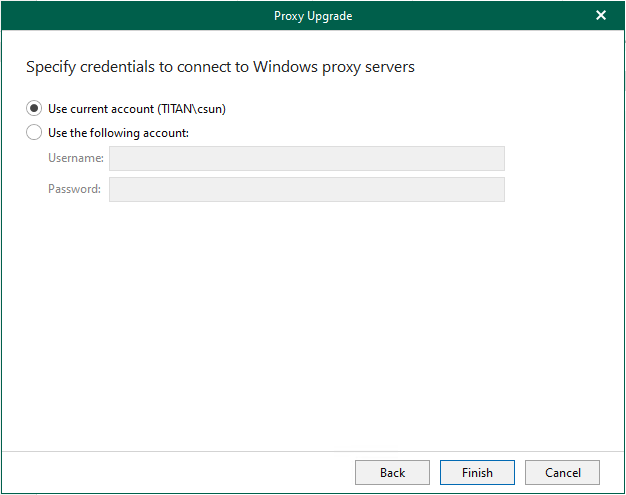Click the Username: field label
The height and width of the screenshot is (495, 626).
pos(76,158)
